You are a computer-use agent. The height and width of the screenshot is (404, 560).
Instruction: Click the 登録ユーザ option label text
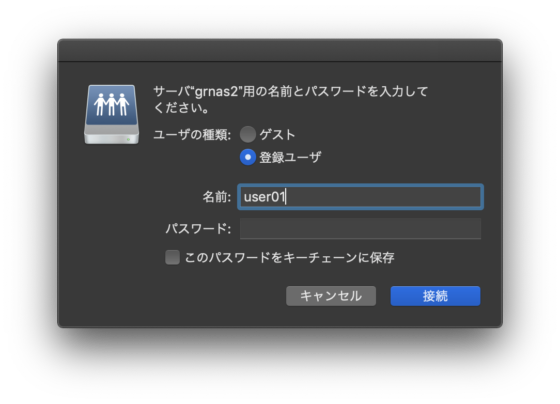pos(290,157)
